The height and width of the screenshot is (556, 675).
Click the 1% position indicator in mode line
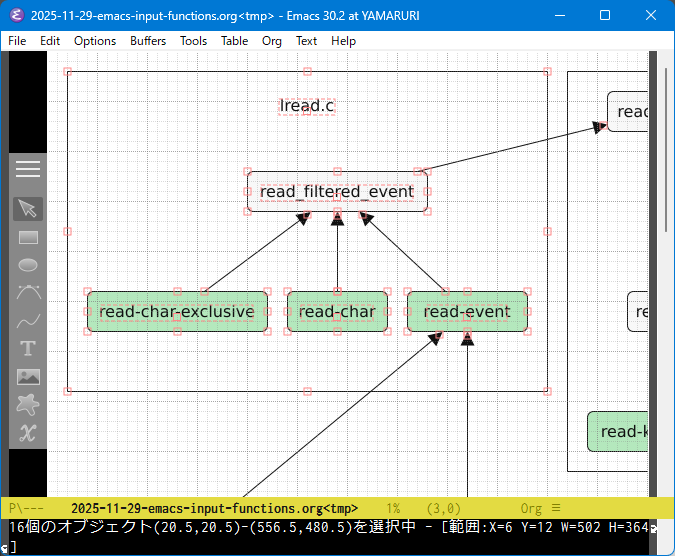[393, 509]
